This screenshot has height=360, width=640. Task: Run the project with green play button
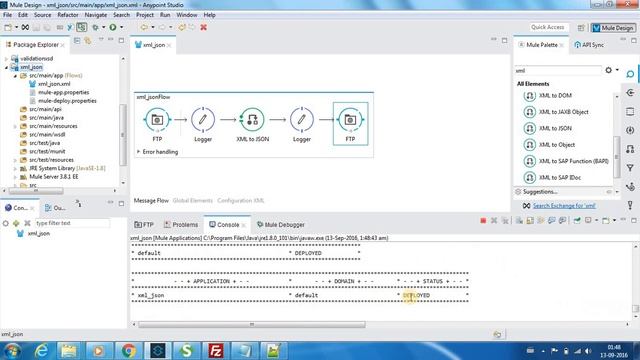tap(113, 27)
